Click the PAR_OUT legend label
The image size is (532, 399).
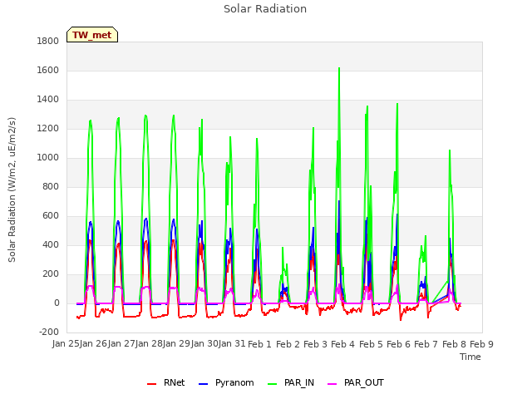tap(364, 382)
